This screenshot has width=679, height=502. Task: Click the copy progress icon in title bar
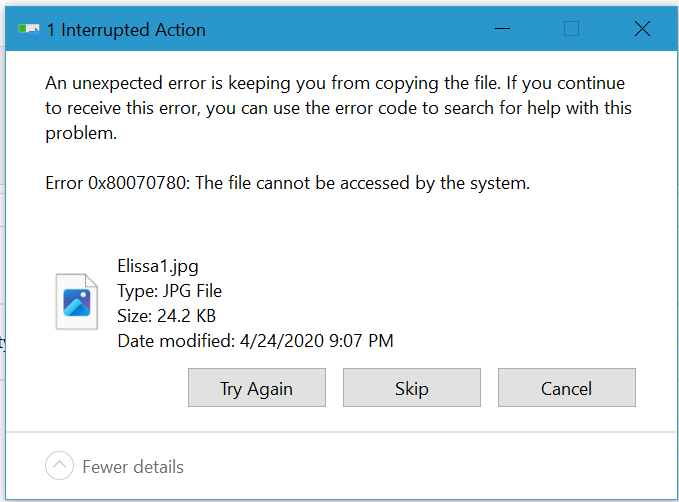[28, 30]
